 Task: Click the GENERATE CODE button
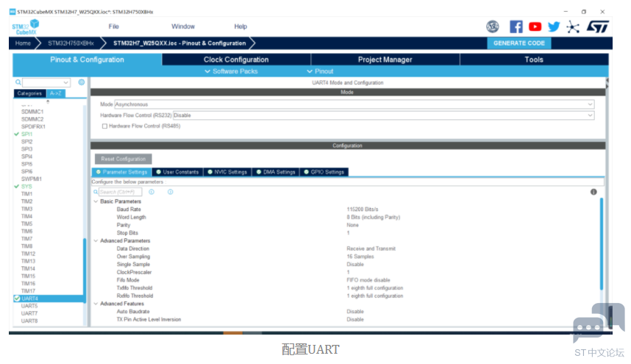tap(519, 43)
